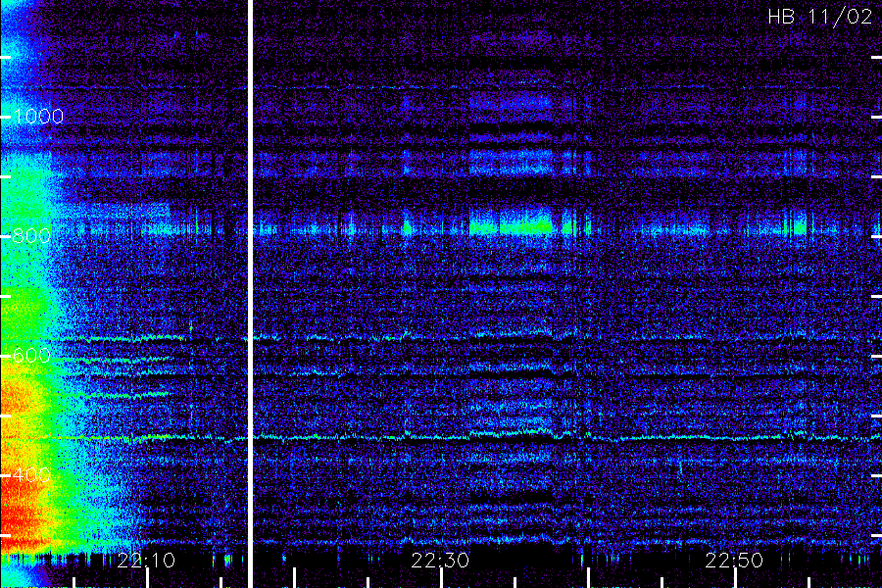Click the 22:50 time label

tap(734, 561)
